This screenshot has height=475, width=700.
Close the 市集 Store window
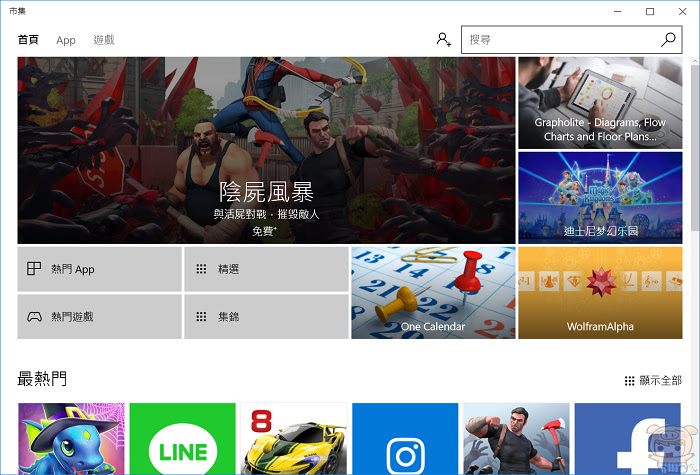click(x=683, y=11)
